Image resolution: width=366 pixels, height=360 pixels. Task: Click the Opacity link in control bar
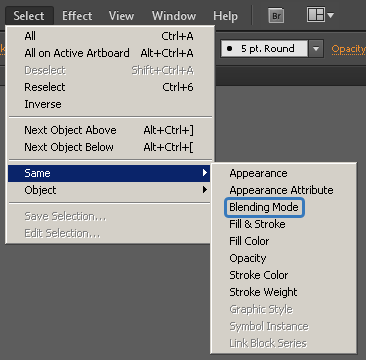(x=348, y=49)
